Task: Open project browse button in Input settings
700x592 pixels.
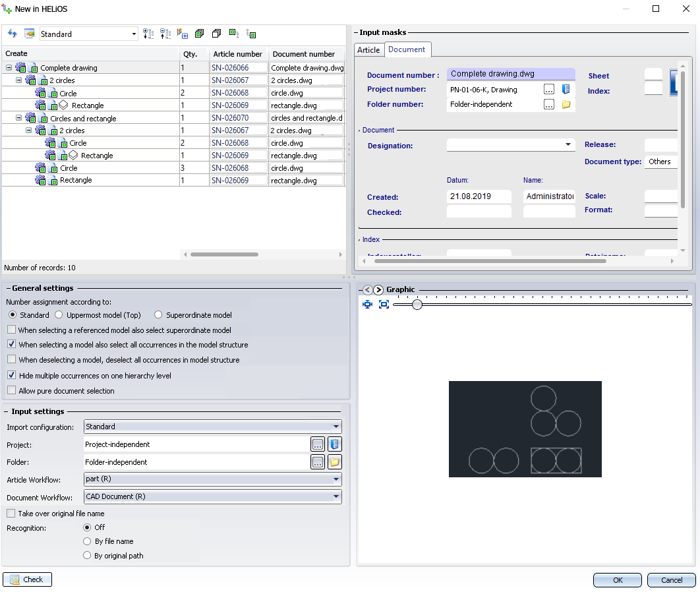Action: [318, 444]
